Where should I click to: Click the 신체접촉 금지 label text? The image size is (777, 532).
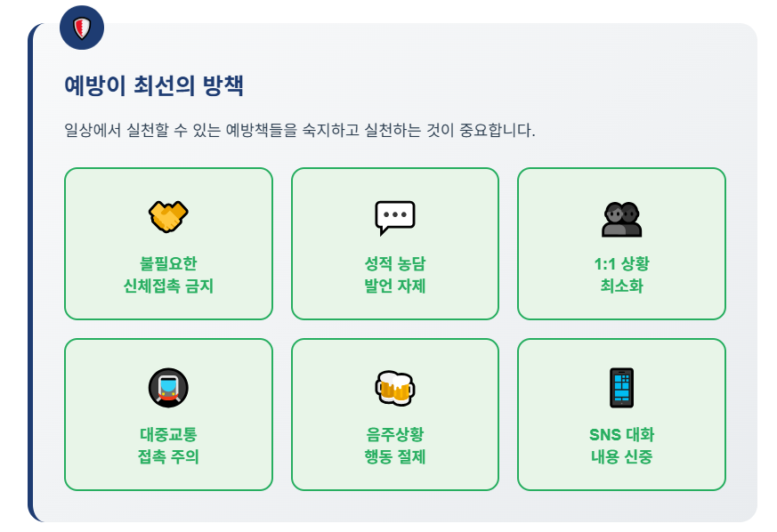pyautogui.click(x=168, y=286)
